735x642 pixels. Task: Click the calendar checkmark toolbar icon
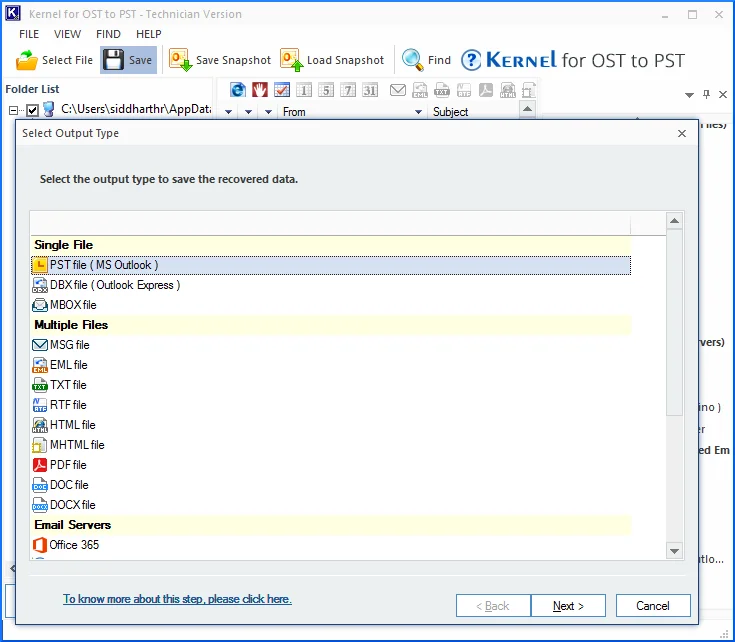pyautogui.click(x=282, y=90)
